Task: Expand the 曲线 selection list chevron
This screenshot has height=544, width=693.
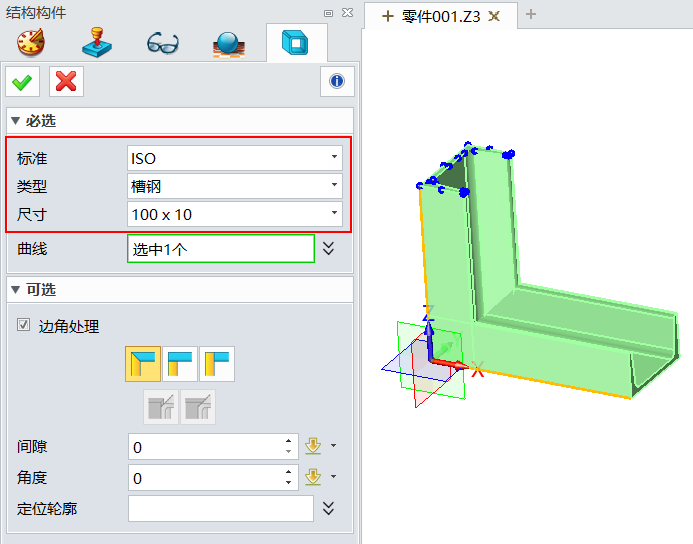Action: [329, 248]
